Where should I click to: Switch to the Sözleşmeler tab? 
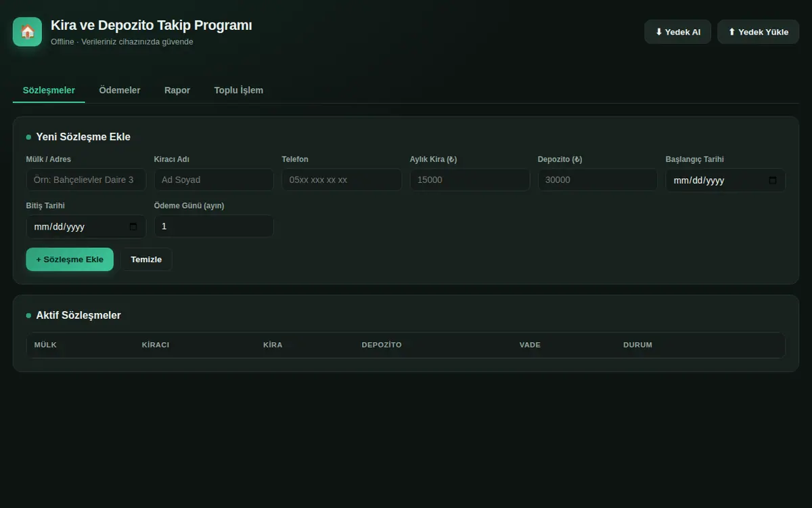pyautogui.click(x=49, y=90)
